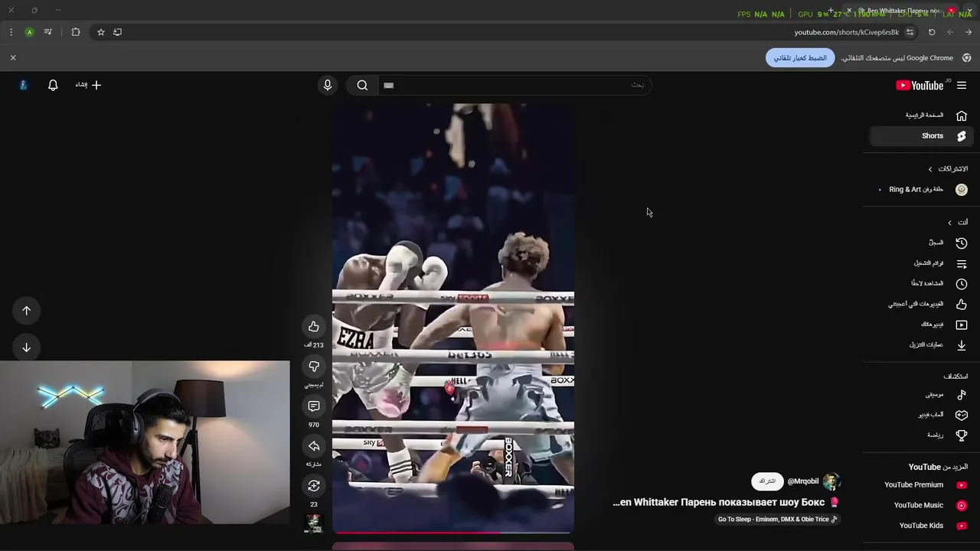This screenshot has height=551, width=980.
Task: Open the Create button with plus
Action: pos(88,86)
